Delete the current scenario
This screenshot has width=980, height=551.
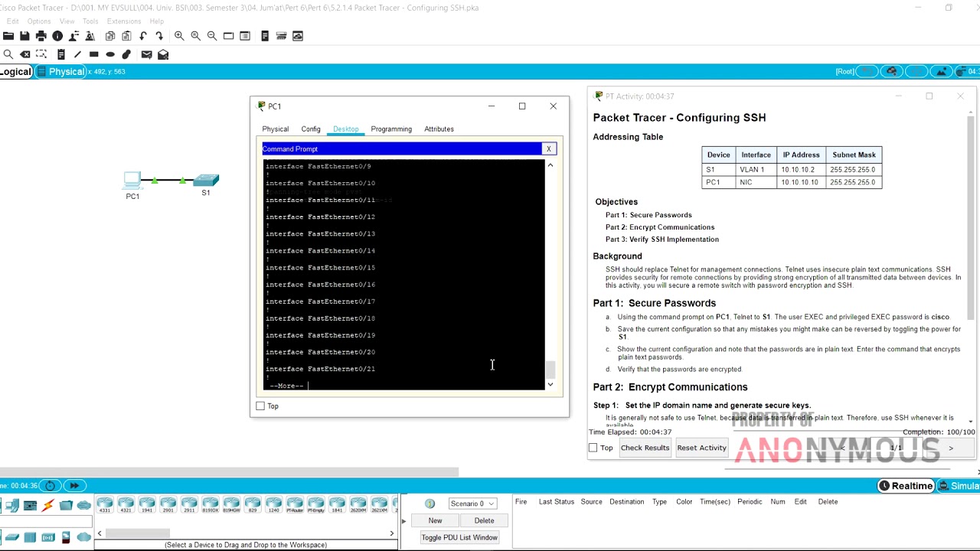[484, 520]
